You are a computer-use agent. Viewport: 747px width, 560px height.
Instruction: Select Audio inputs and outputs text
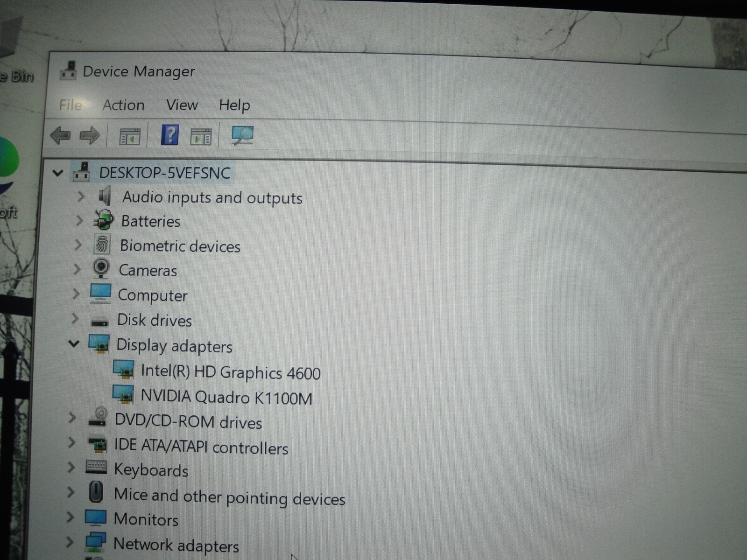pos(212,198)
